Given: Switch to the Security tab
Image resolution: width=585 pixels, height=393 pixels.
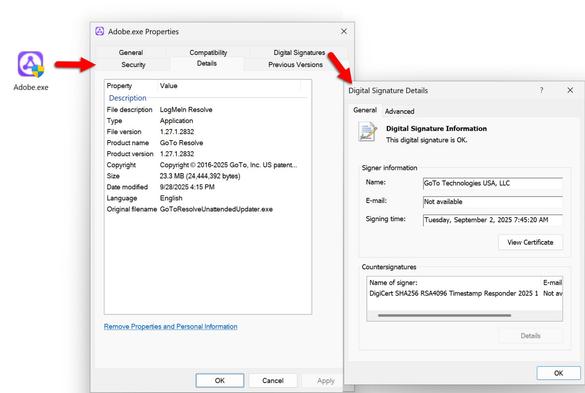Looking at the screenshot, I should pos(133,65).
